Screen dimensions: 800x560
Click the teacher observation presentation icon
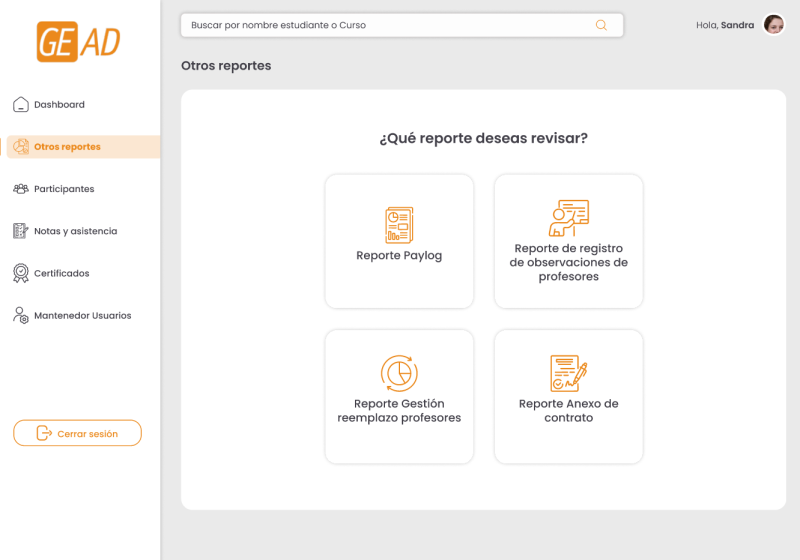pos(568,218)
